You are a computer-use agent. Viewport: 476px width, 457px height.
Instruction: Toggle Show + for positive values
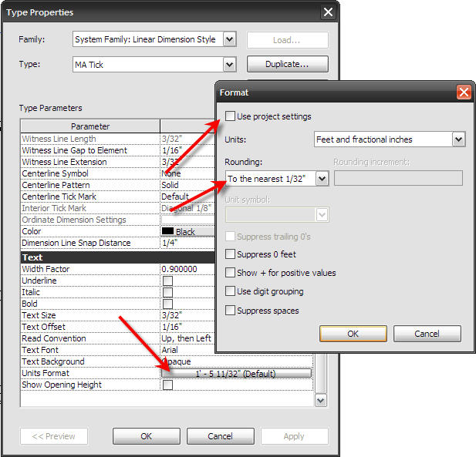click(231, 273)
